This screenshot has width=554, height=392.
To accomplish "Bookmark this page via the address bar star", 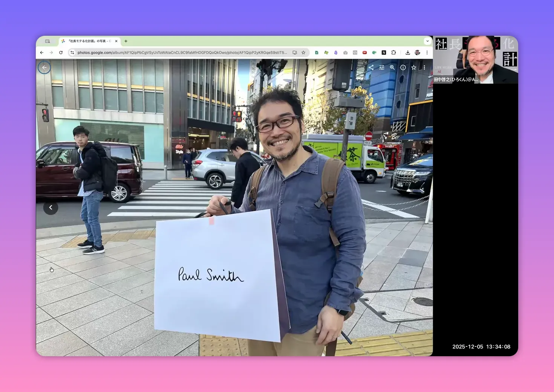I will click(x=303, y=52).
